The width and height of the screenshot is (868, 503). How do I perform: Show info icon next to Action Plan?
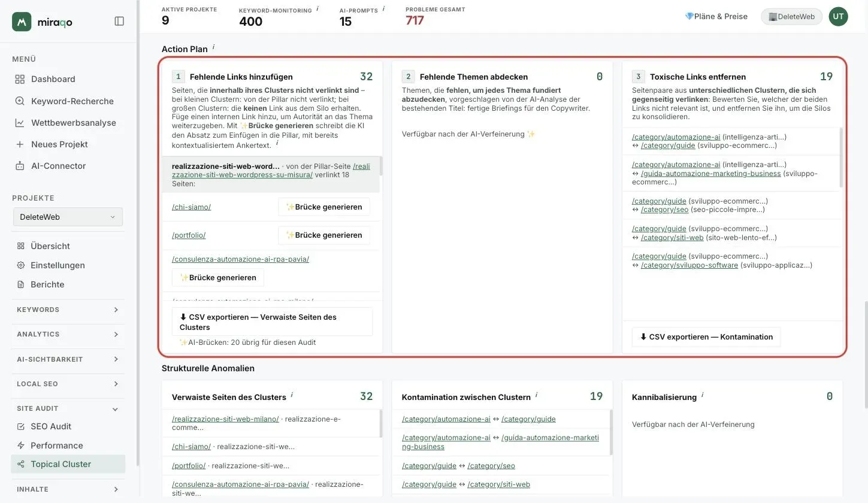213,47
